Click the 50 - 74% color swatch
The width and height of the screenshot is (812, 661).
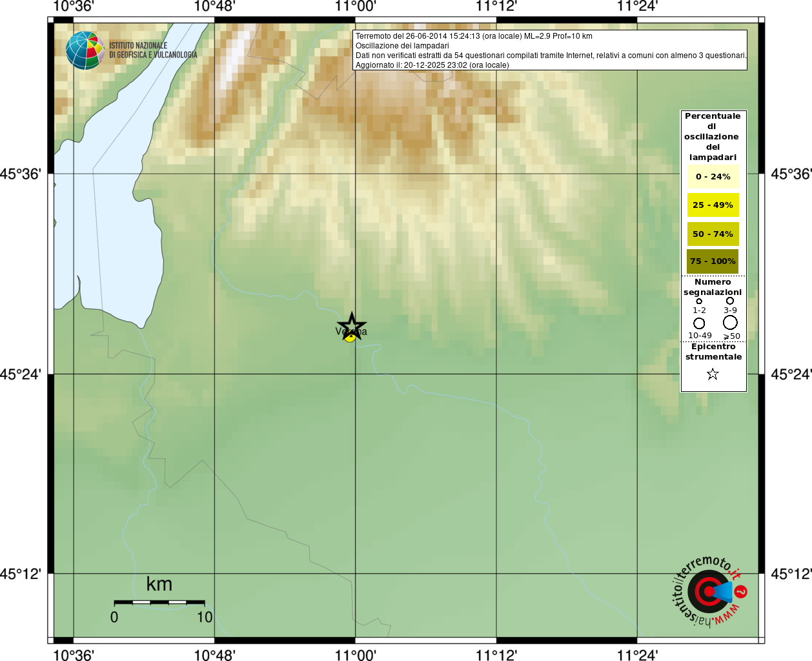pyautogui.click(x=713, y=234)
